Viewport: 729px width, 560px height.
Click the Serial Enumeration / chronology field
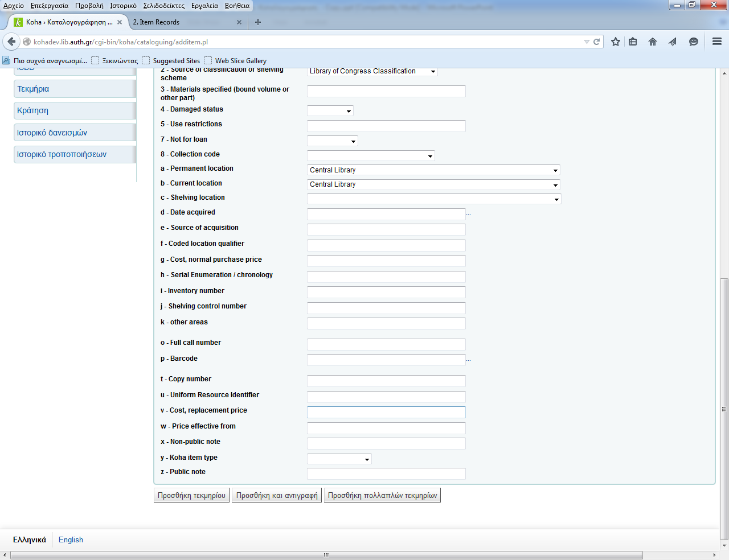click(x=386, y=277)
